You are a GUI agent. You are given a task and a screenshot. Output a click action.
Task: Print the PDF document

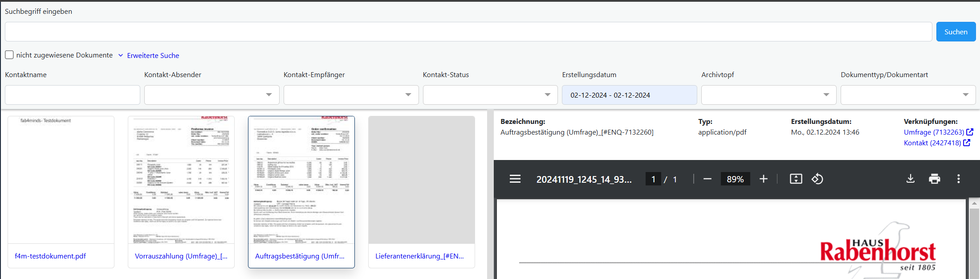(x=934, y=179)
